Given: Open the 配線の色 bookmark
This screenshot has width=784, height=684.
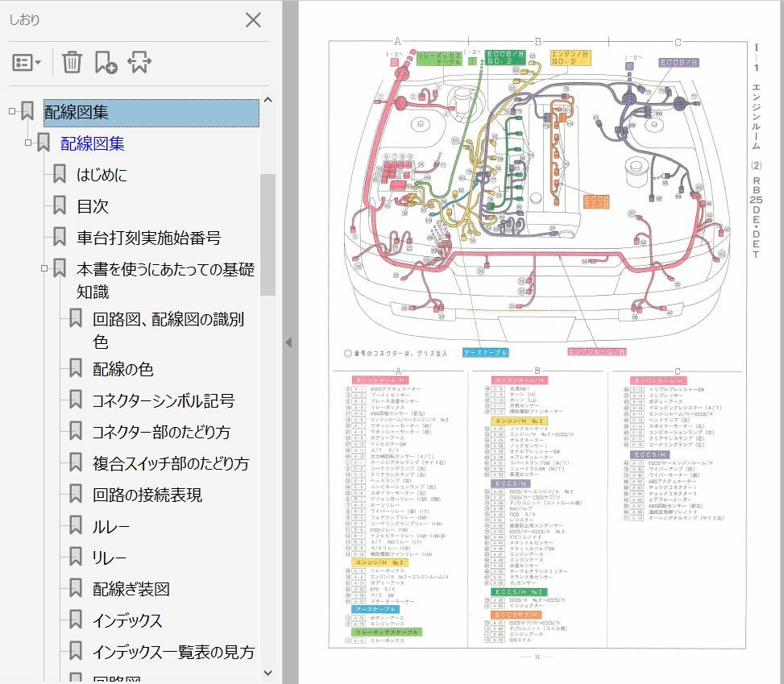Looking at the screenshot, I should (x=122, y=370).
